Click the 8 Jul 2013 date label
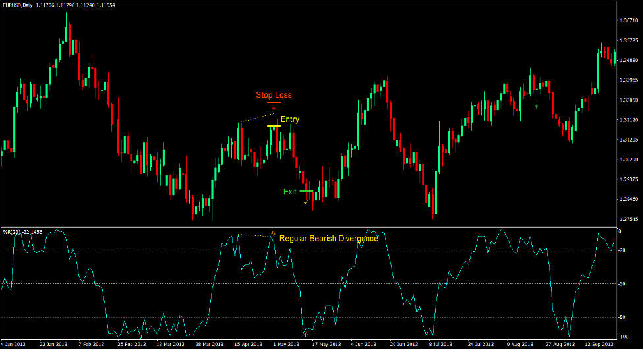 coord(442,344)
